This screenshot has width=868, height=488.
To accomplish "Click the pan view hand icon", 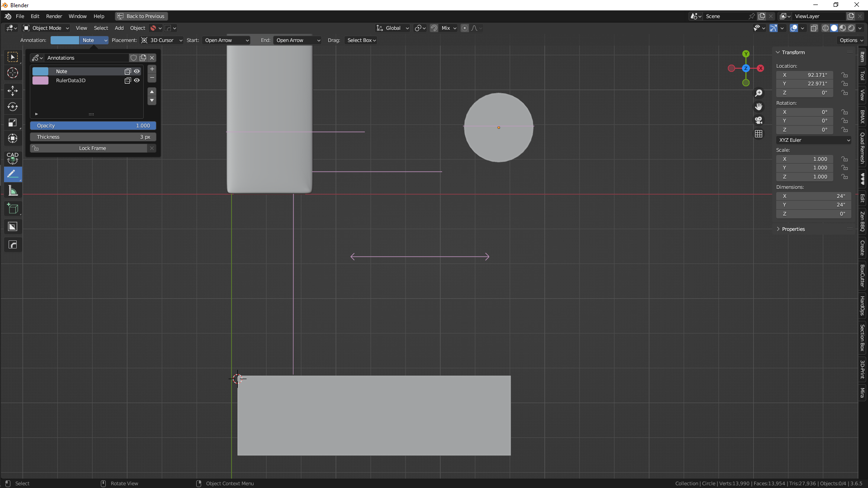I will click(x=759, y=107).
